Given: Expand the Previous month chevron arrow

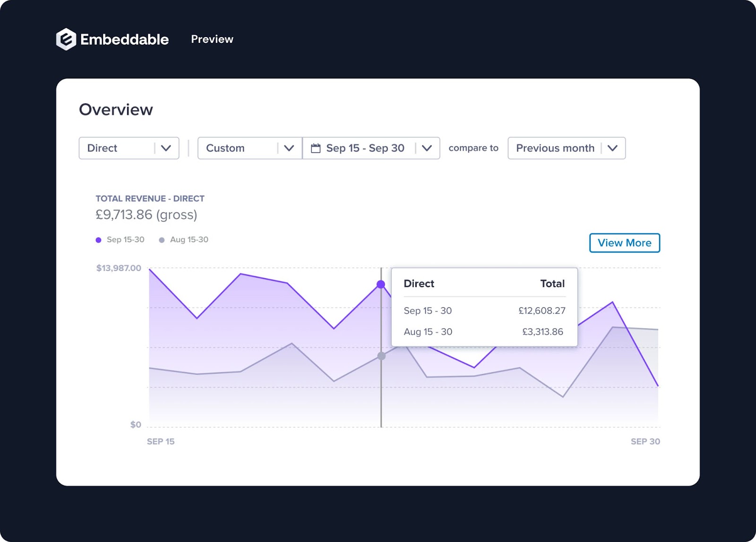Looking at the screenshot, I should pos(612,148).
